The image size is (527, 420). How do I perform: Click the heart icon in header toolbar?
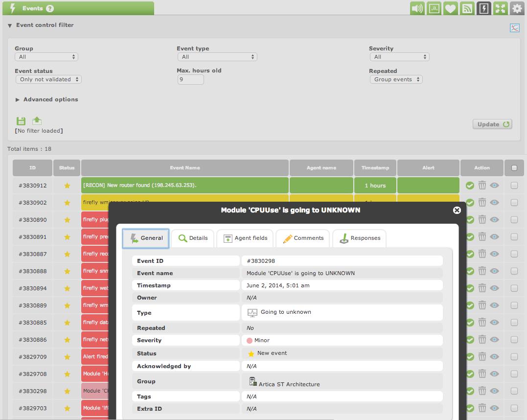coord(450,8)
